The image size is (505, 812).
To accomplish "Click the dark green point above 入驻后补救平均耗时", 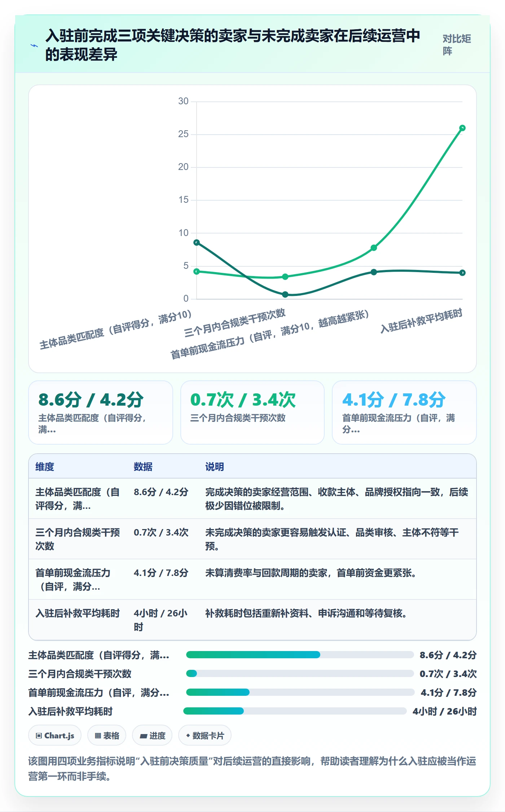I will coord(462,273).
